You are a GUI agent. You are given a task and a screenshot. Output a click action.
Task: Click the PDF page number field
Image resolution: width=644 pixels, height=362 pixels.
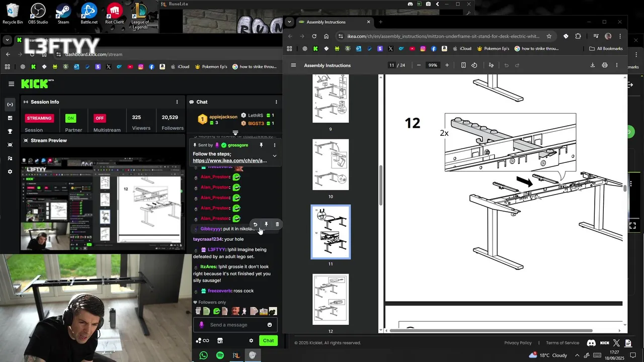click(x=391, y=65)
